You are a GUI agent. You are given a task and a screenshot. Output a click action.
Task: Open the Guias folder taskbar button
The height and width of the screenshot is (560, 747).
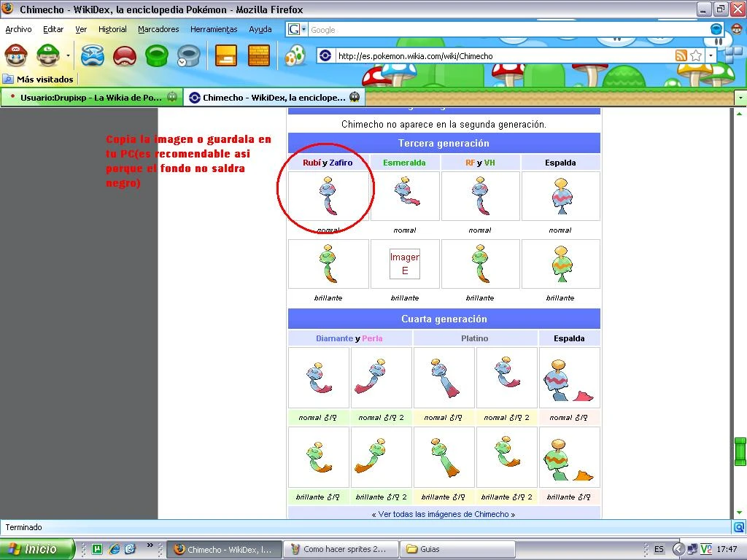pyautogui.click(x=457, y=550)
